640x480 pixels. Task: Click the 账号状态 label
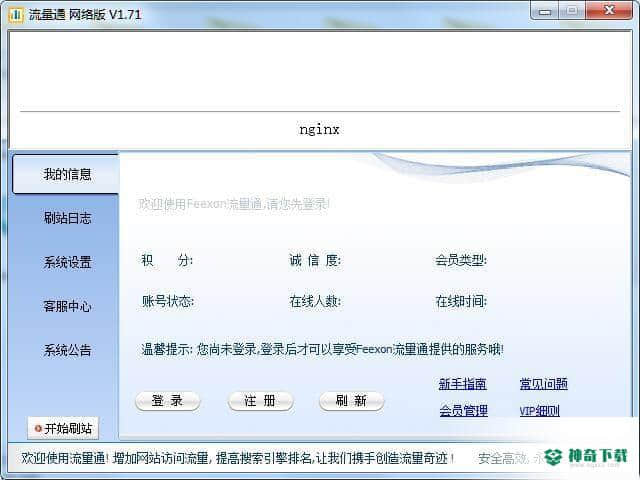[x=168, y=301]
